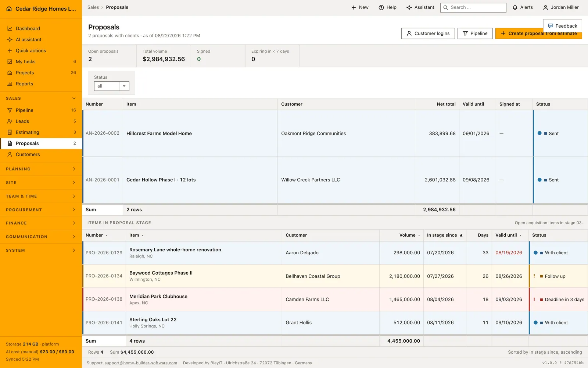Click the Alerts bell icon
Image resolution: width=588 pixels, height=368 pixels.
pos(515,7)
